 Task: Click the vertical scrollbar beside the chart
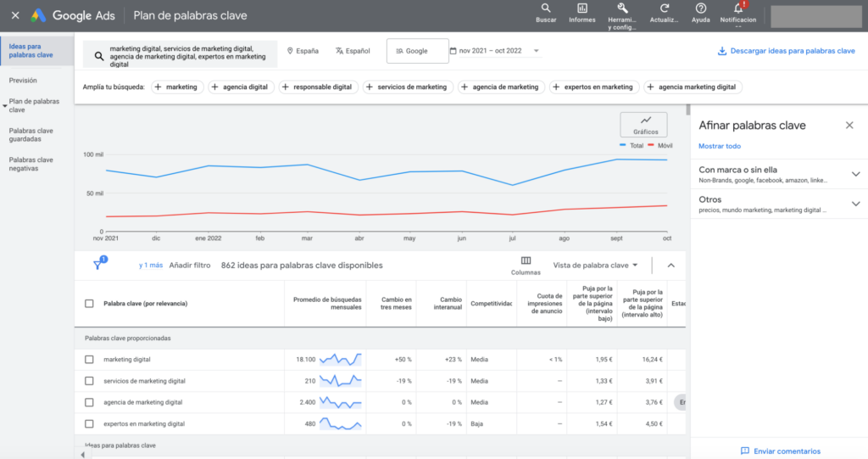tap(688, 109)
